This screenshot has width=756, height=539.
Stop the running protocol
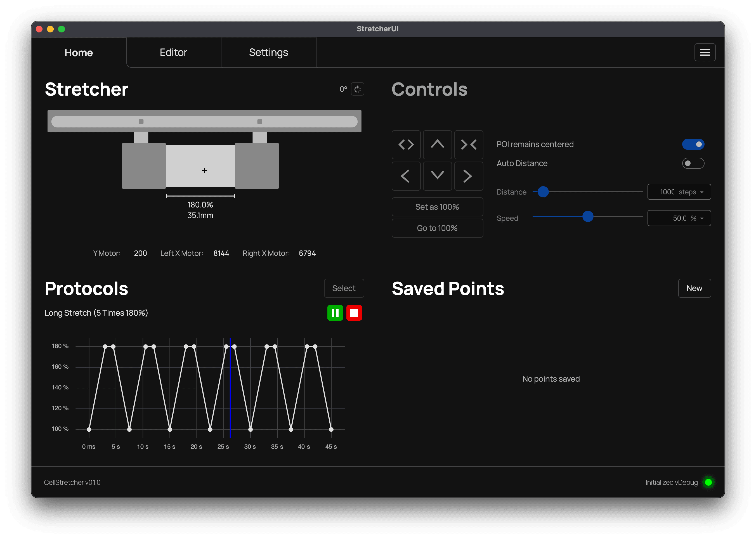[354, 313]
